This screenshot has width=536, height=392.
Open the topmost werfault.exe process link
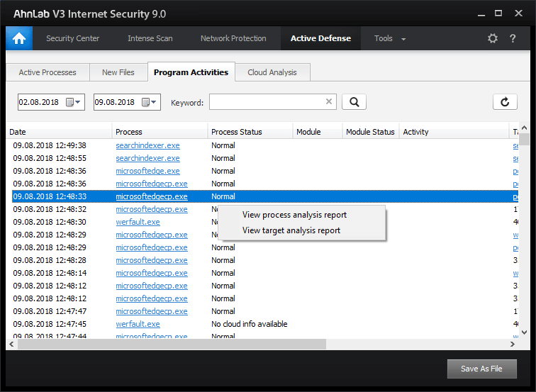pos(138,222)
